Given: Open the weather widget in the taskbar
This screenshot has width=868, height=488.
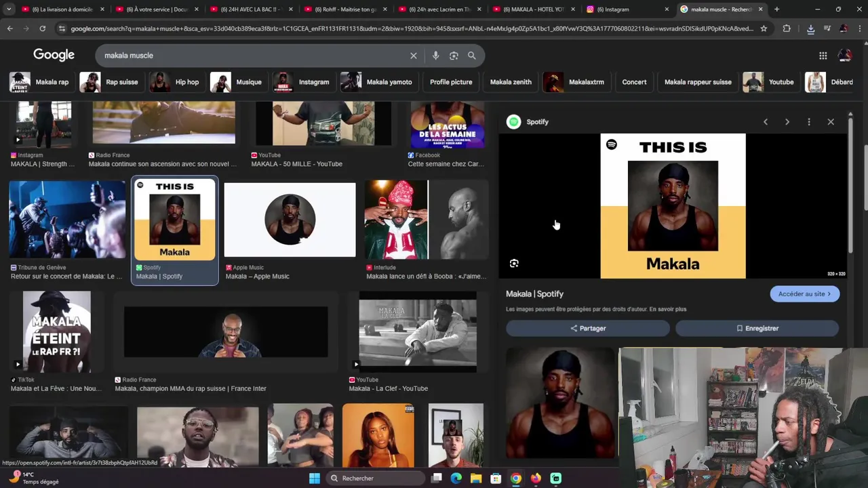Looking at the screenshot, I should tap(33, 478).
